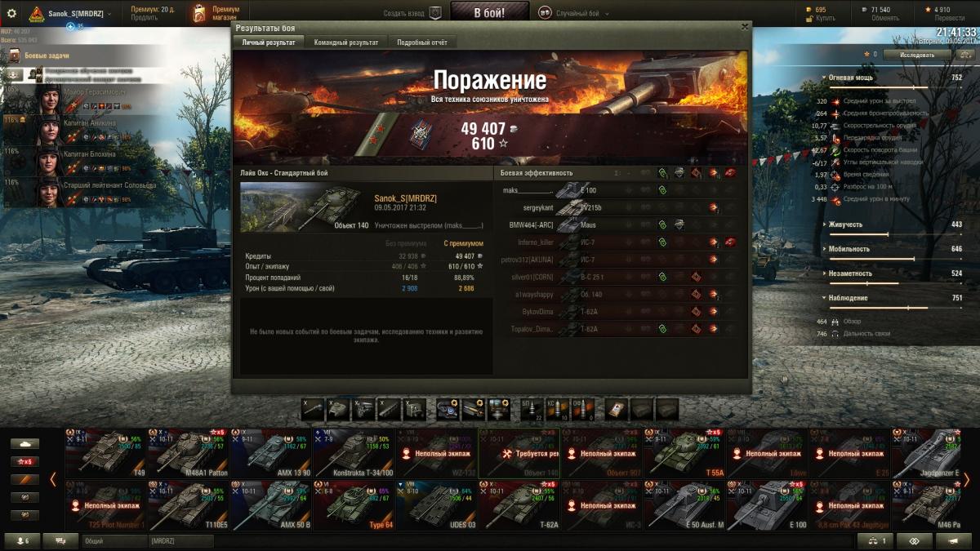Click kill icon in Inferno_killer row
The image size is (980, 551).
click(730, 242)
